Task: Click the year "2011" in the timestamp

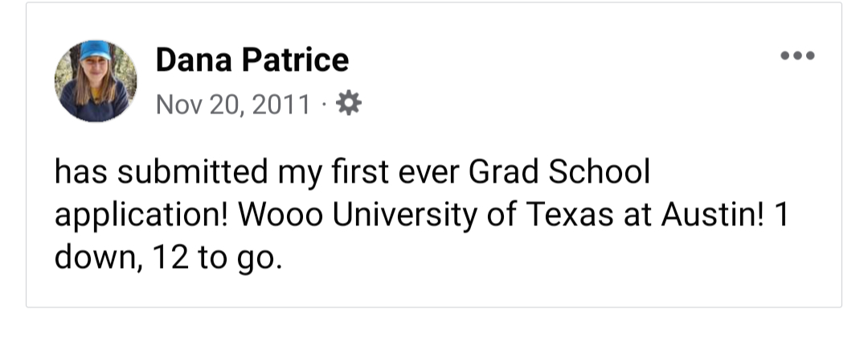Action: pyautogui.click(x=280, y=105)
